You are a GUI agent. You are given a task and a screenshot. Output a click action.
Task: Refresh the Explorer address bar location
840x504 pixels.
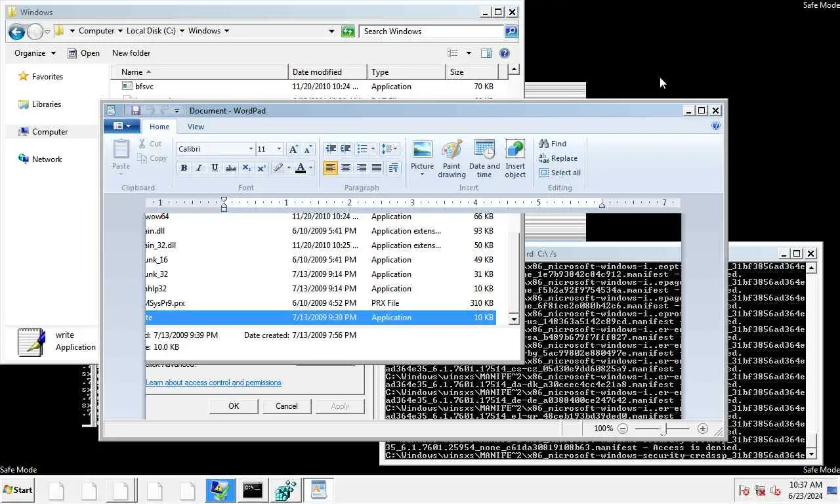click(x=348, y=31)
